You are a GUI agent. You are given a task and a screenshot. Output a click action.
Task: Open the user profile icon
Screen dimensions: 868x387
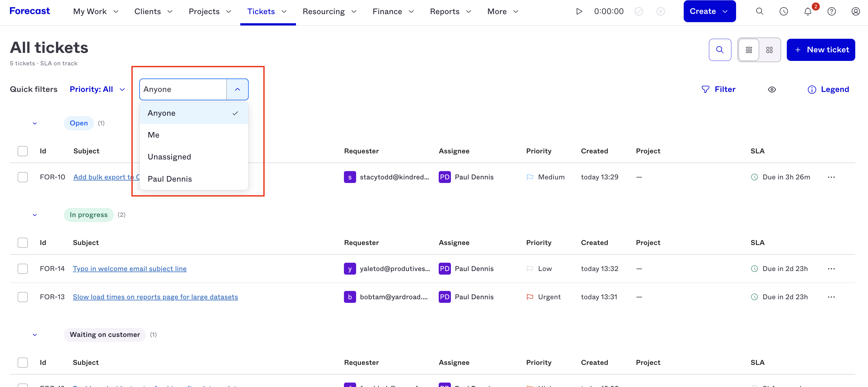point(856,11)
